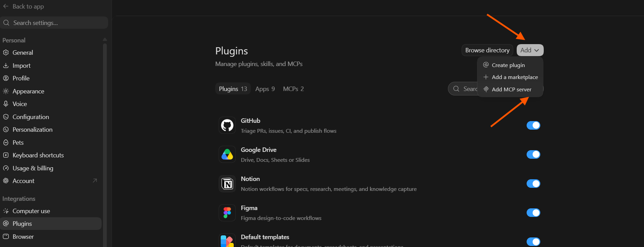Click the Pets icon in sidebar

[6, 142]
